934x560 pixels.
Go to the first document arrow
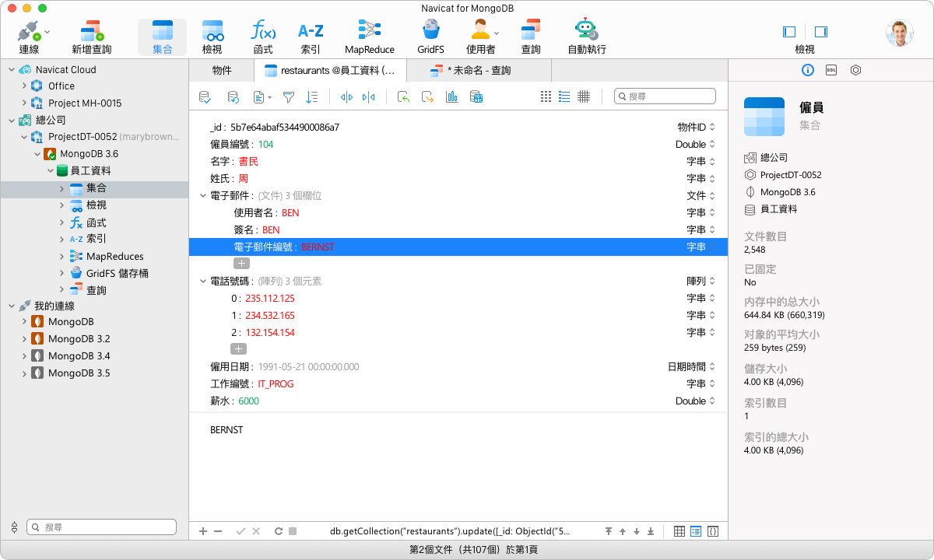tap(609, 531)
